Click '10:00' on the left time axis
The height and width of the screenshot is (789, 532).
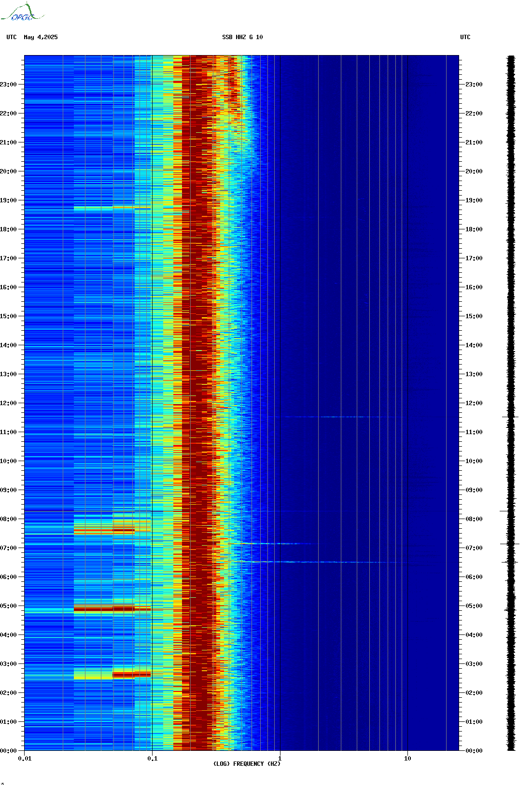pyautogui.click(x=8, y=461)
